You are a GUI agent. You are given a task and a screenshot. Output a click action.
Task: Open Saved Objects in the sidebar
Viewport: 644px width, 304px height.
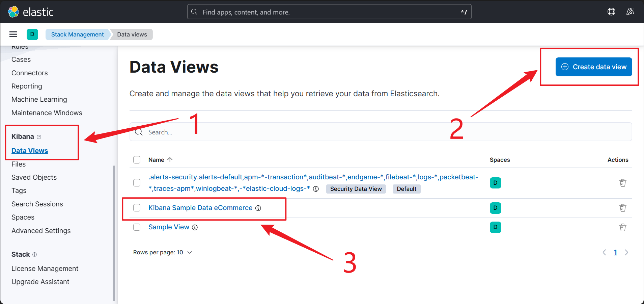(x=34, y=177)
